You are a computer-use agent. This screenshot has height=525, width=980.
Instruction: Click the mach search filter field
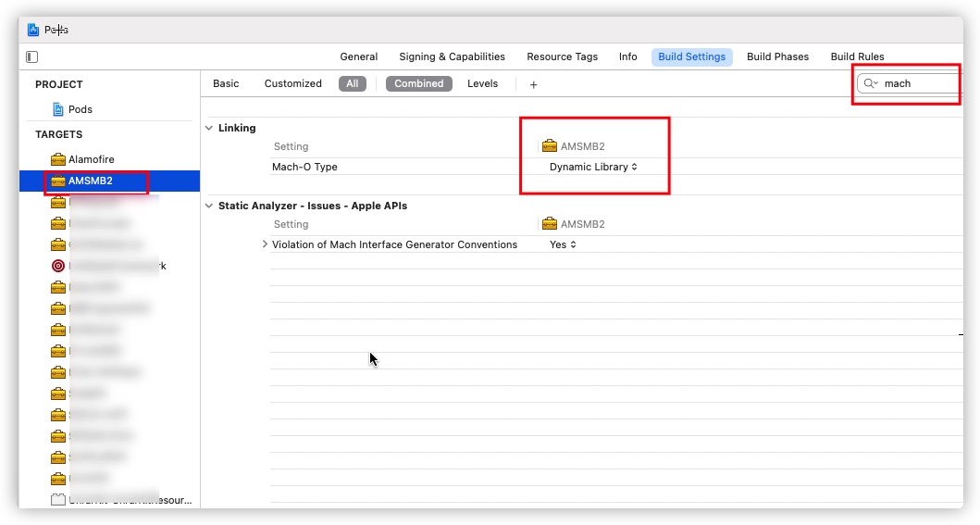[x=910, y=83]
